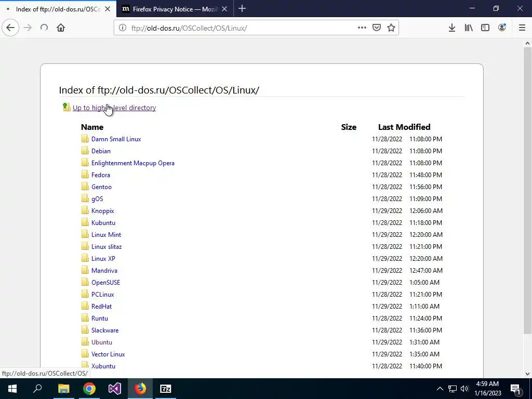This screenshot has width=532, height=399.
Task: Open the Fedora directory
Action: [x=100, y=175]
